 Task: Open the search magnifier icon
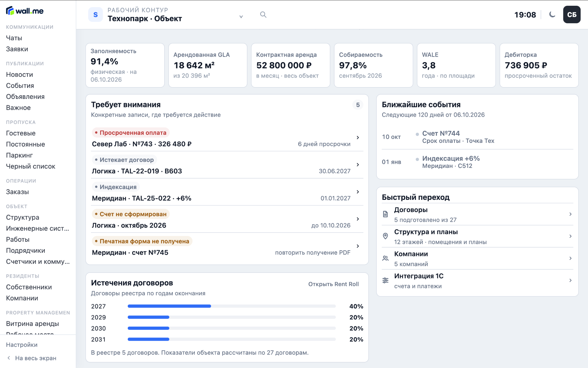[263, 14]
